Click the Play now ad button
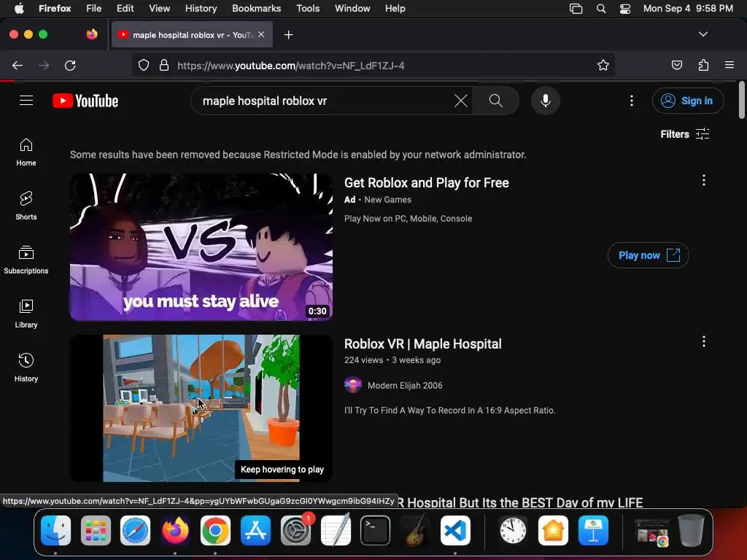 point(648,255)
